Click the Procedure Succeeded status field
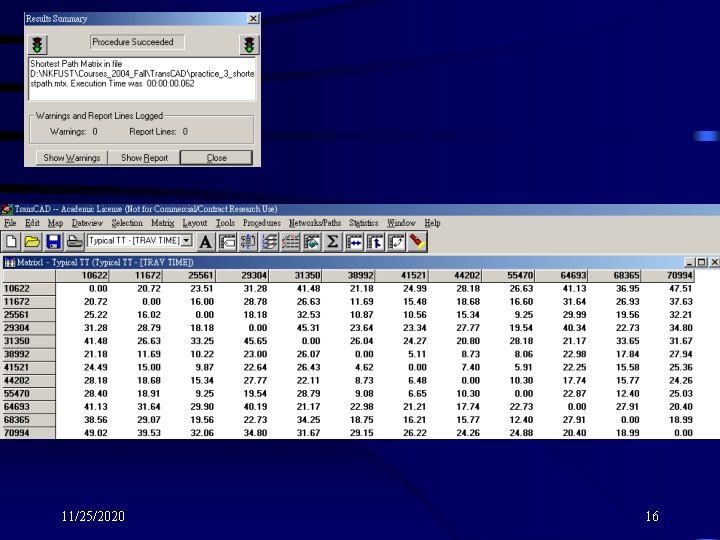The image size is (720, 540). [x=137, y=42]
